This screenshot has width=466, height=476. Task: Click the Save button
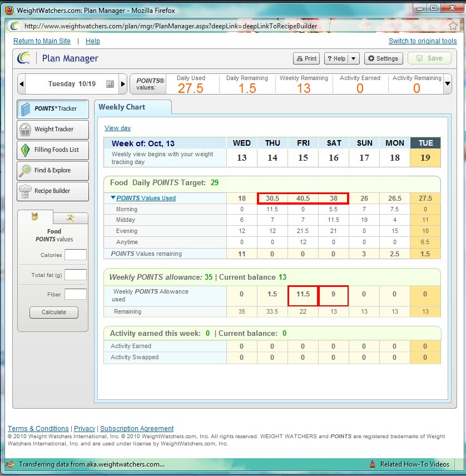(x=429, y=58)
